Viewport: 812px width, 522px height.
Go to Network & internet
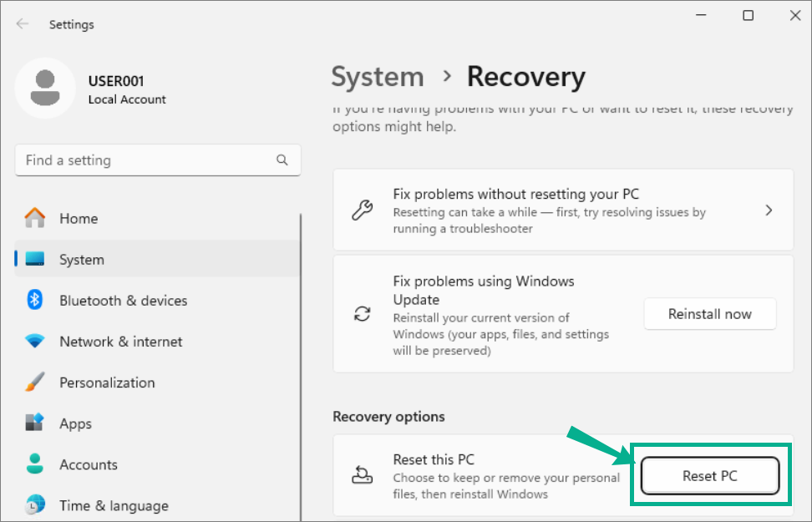(x=157, y=342)
